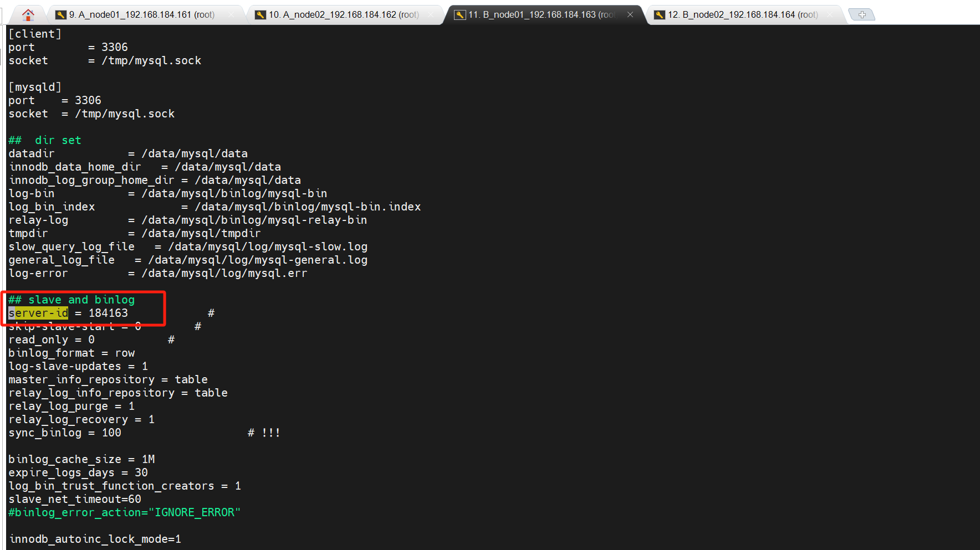Click the '## dir set' comment line
Viewport: 980px width, 550px height.
tap(45, 140)
